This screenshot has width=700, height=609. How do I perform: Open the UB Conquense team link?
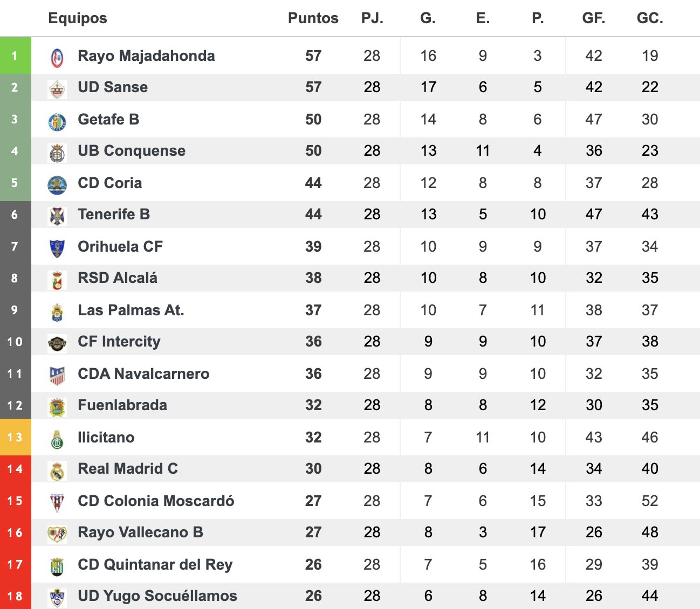132,151
